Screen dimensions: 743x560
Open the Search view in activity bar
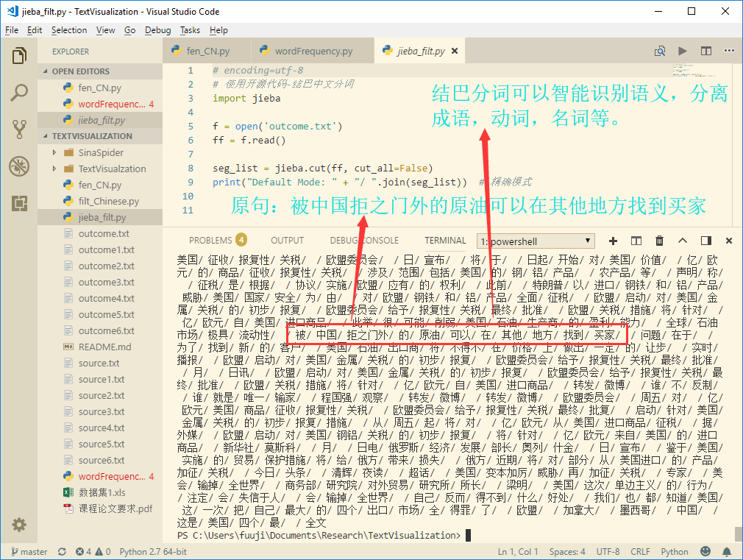(x=19, y=93)
